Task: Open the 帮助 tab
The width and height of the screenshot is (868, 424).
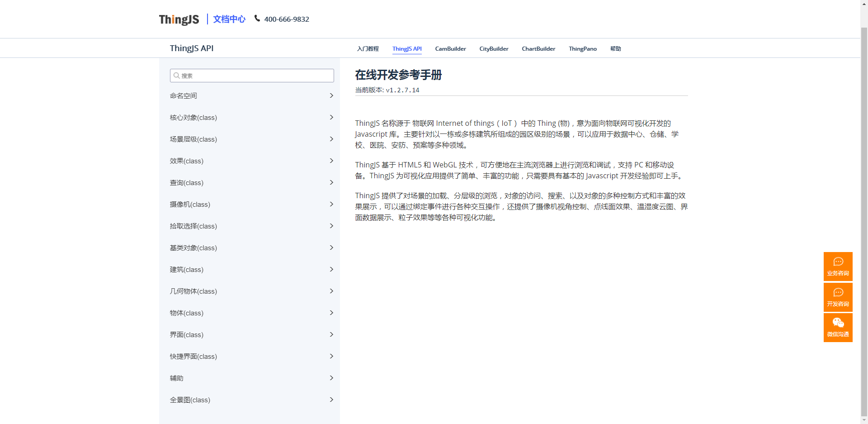Action: point(615,49)
